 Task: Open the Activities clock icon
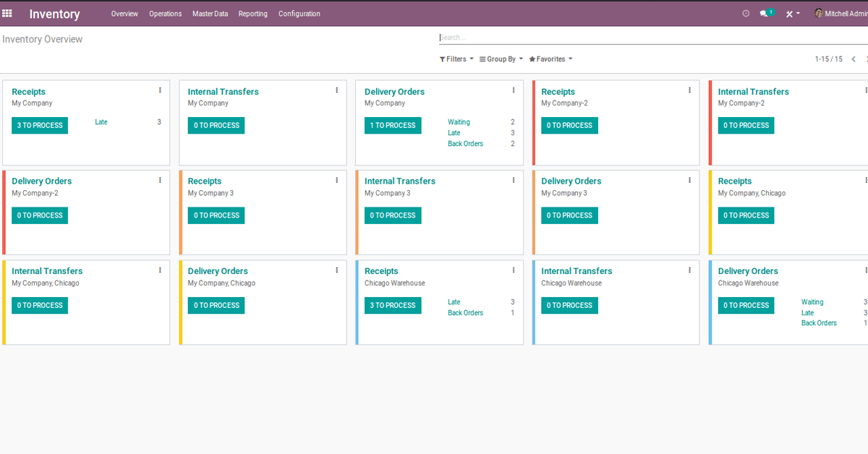coord(745,13)
